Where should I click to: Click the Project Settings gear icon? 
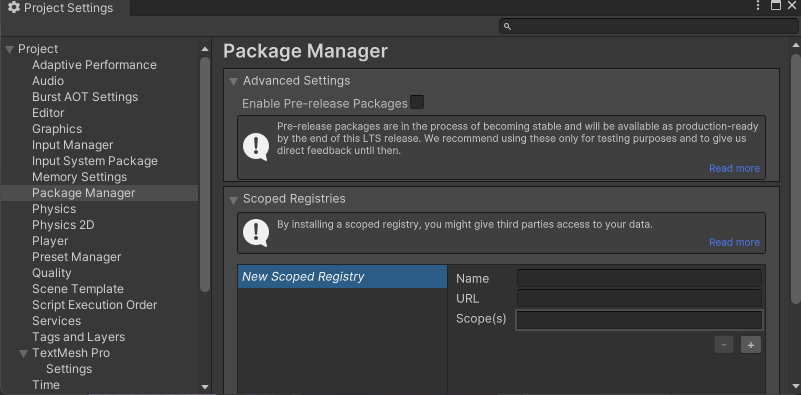(x=14, y=8)
